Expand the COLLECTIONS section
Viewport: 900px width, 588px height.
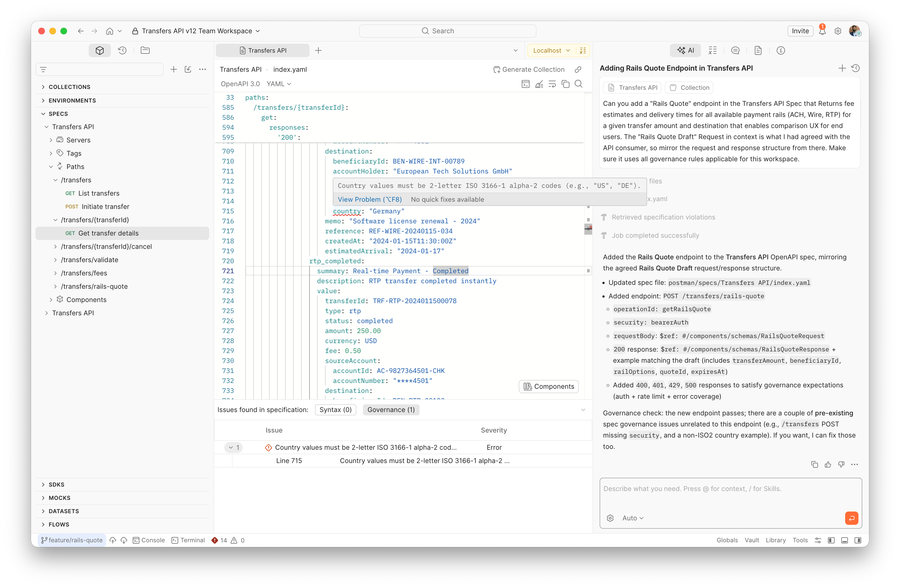pyautogui.click(x=43, y=87)
